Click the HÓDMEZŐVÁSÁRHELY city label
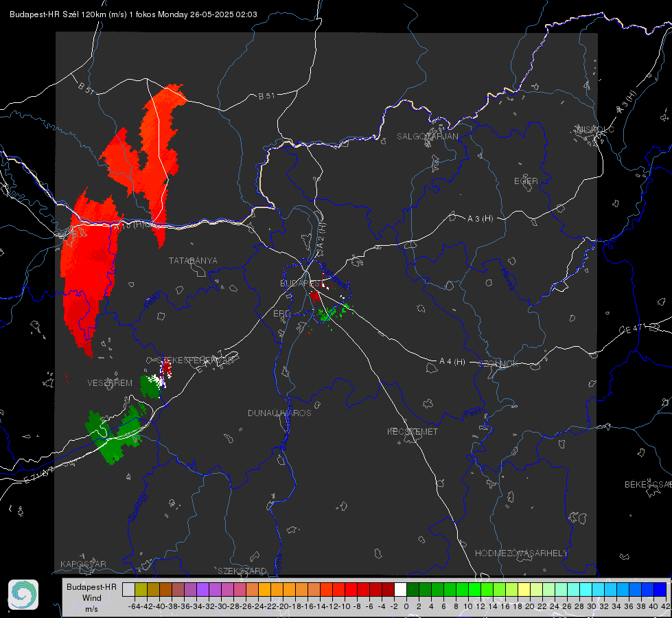 (x=521, y=553)
